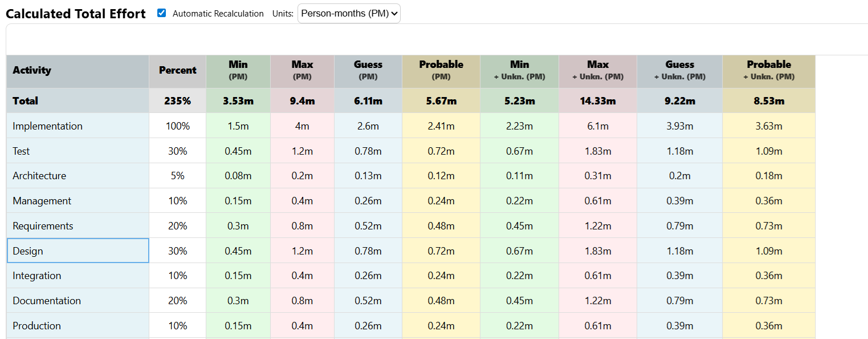Click the Calculated Total Effort heading

coord(76,14)
